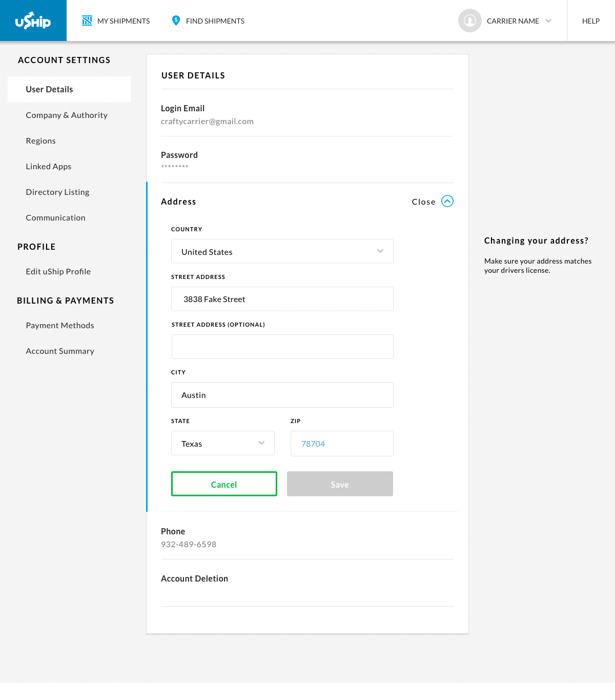Open the Help link in header

[x=591, y=21]
